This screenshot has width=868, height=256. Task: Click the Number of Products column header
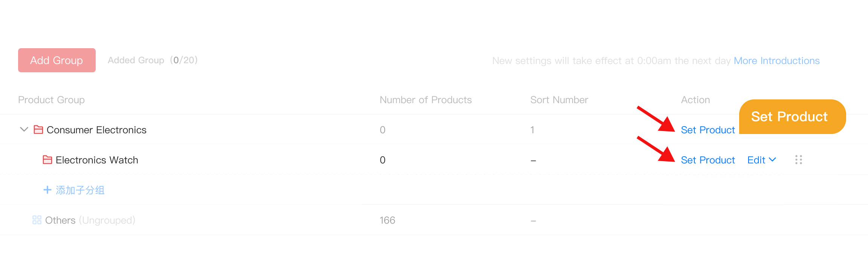click(x=425, y=100)
